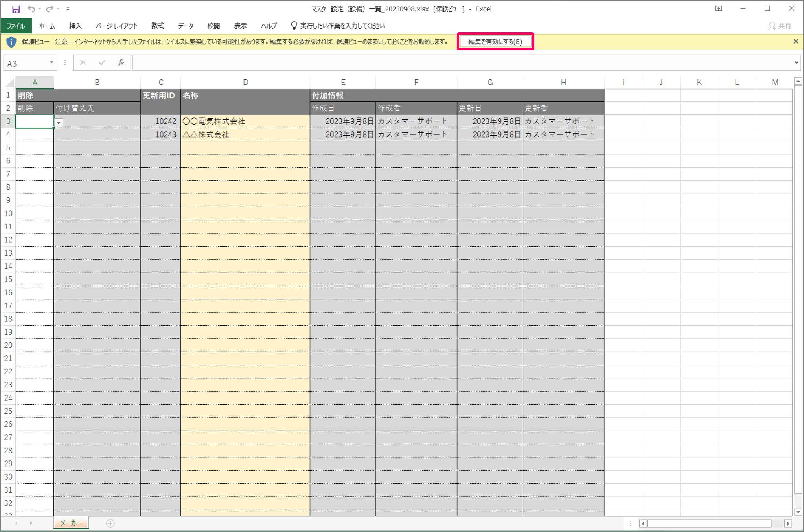Click the Undo arrow icon

click(x=31, y=9)
